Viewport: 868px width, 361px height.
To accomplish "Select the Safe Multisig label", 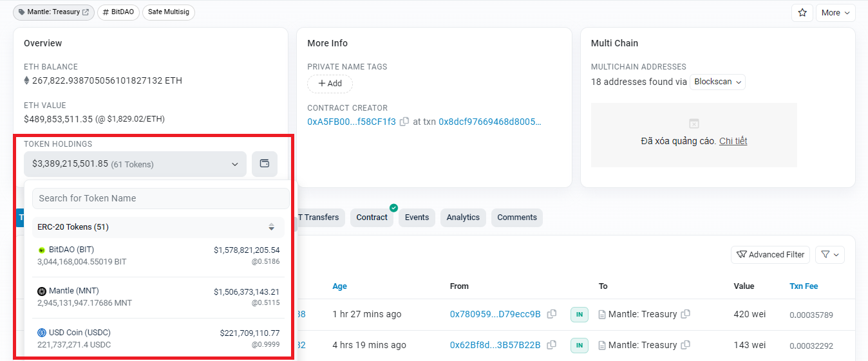I will 169,12.
